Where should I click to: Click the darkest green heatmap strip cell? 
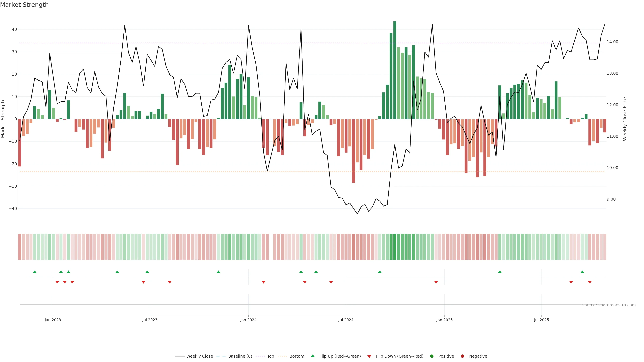pyautogui.click(x=395, y=247)
